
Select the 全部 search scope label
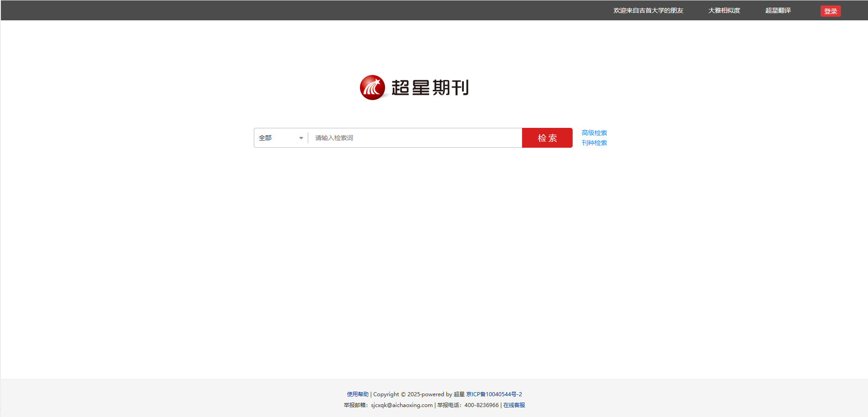click(x=266, y=138)
